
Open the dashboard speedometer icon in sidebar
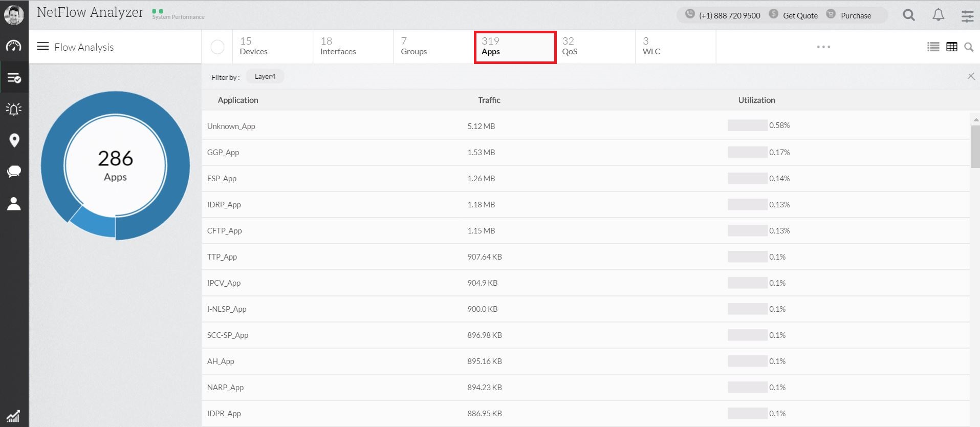[14, 46]
